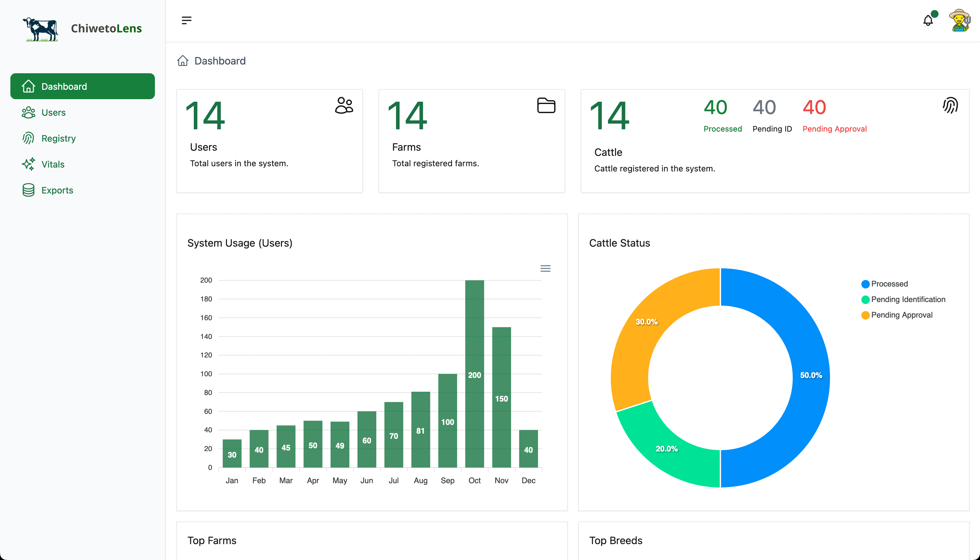The width and height of the screenshot is (980, 560).
Task: Click the Top Breeds section heading
Action: click(616, 540)
